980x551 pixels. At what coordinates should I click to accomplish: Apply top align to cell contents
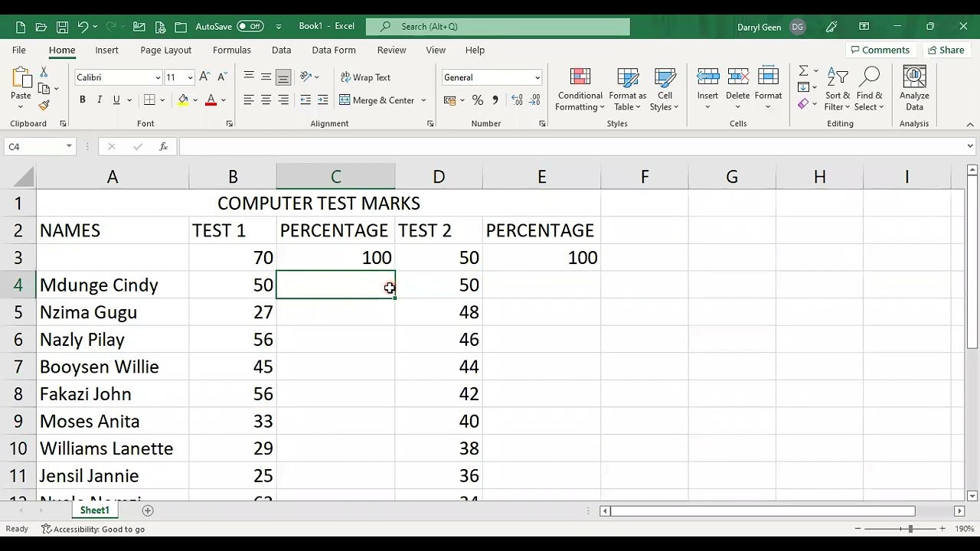pos(249,77)
